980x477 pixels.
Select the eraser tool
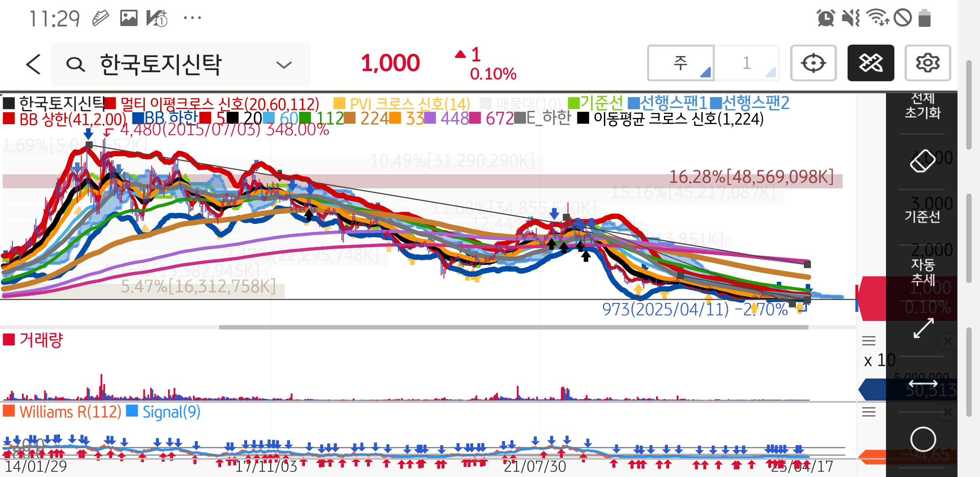pos(922,161)
